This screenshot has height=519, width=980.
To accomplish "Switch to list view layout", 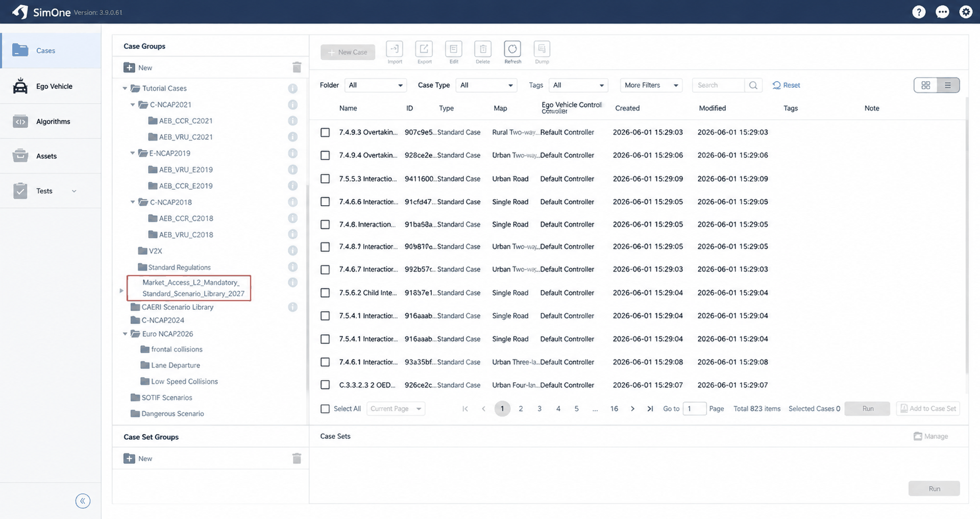I will click(x=948, y=85).
